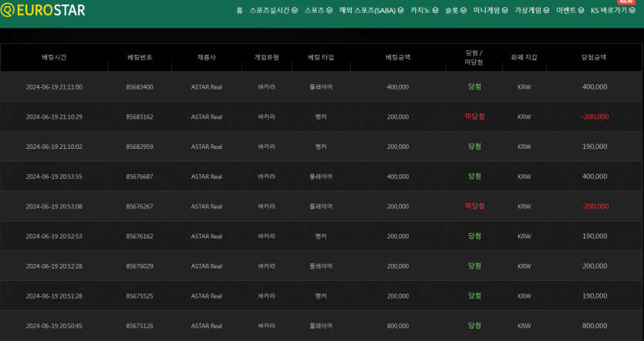Open the 슬롯 menu
The width and height of the screenshot is (644, 341).
click(x=452, y=10)
